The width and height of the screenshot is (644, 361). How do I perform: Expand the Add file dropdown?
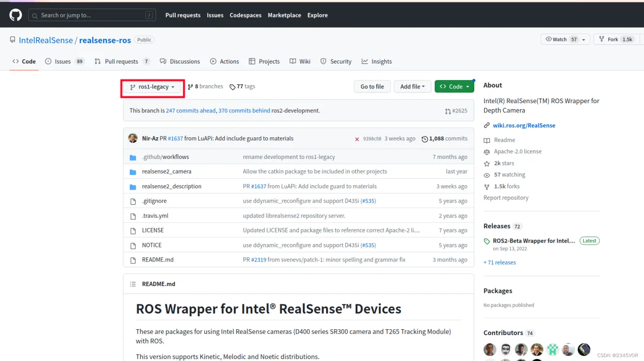point(413,87)
